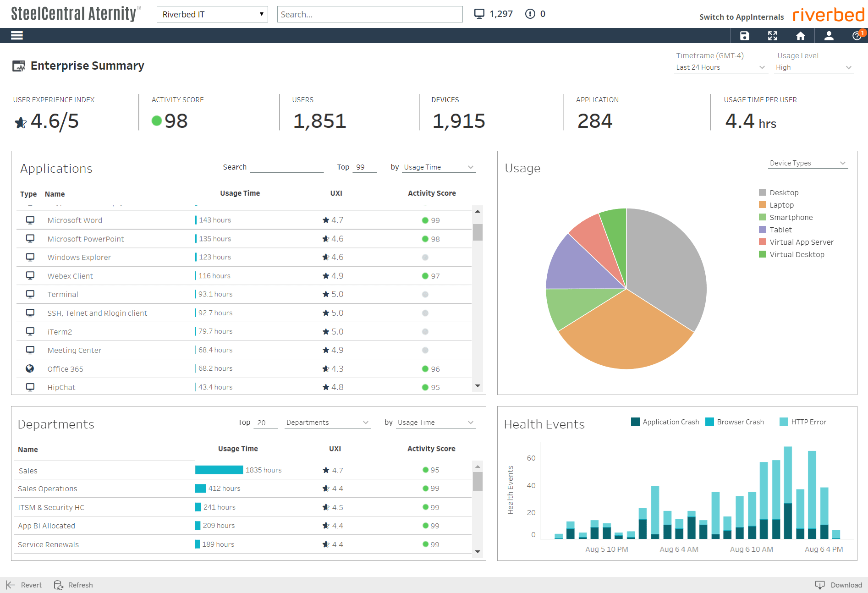Viewport: 868px width, 593px height.
Task: Click the 1835 hours usage bar for Sales
Action: pyautogui.click(x=219, y=470)
